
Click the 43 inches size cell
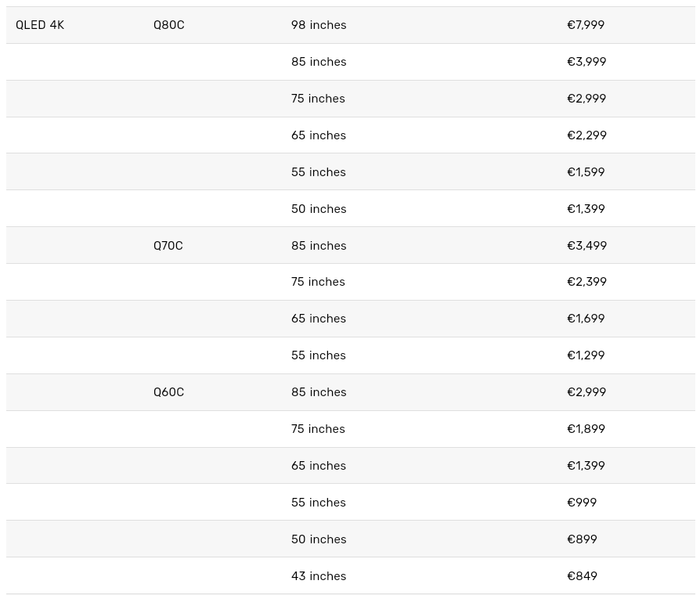click(319, 576)
